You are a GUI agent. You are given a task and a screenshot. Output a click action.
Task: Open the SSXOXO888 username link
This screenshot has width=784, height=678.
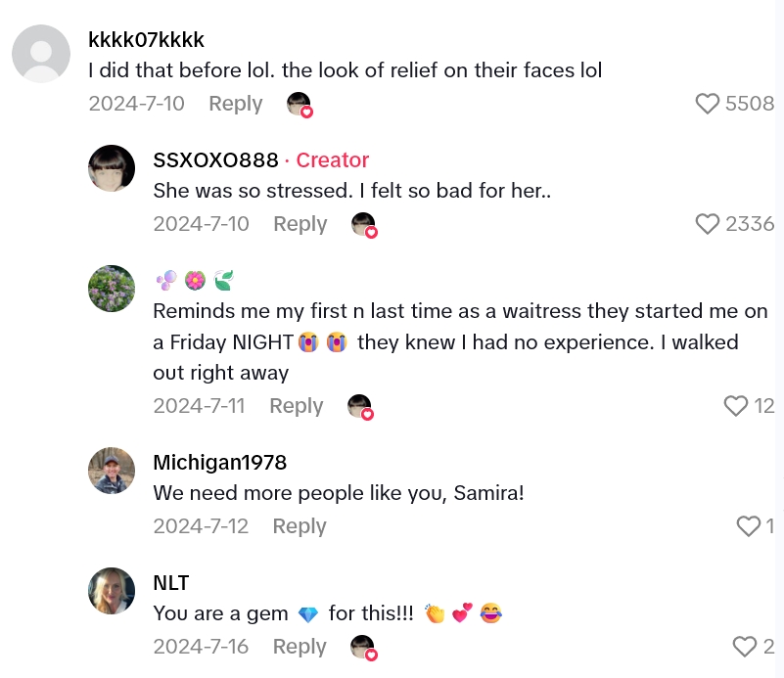[216, 160]
